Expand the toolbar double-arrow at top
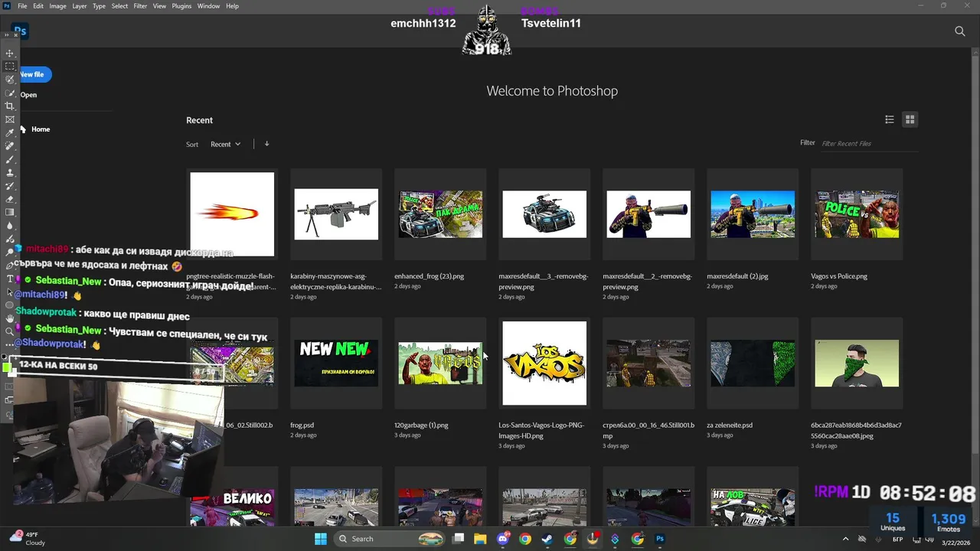The width and height of the screenshot is (980, 551). [7, 34]
